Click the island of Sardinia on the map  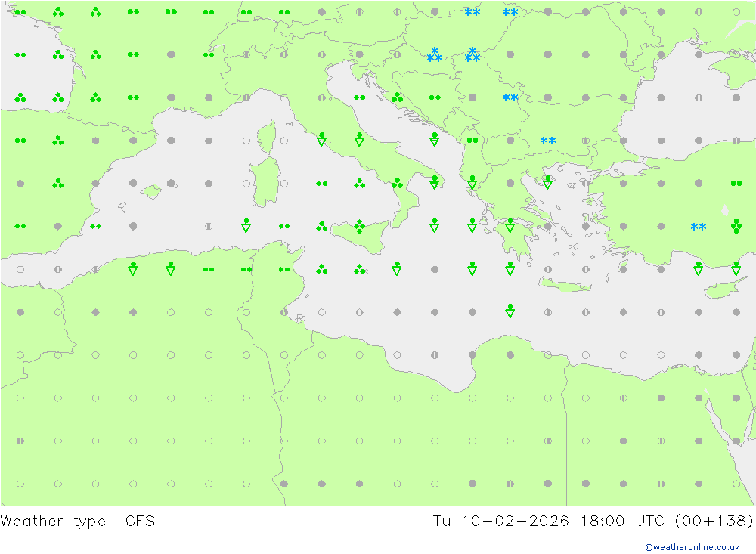(265, 182)
